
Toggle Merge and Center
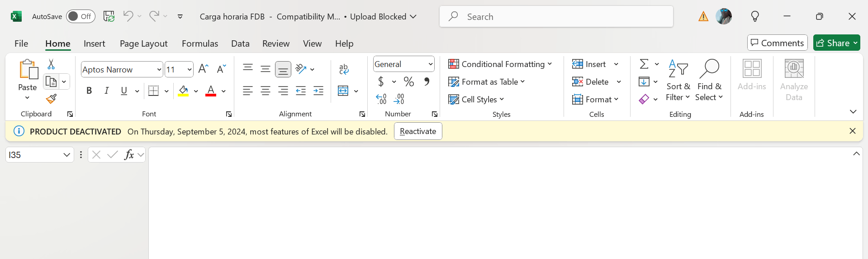point(343,91)
